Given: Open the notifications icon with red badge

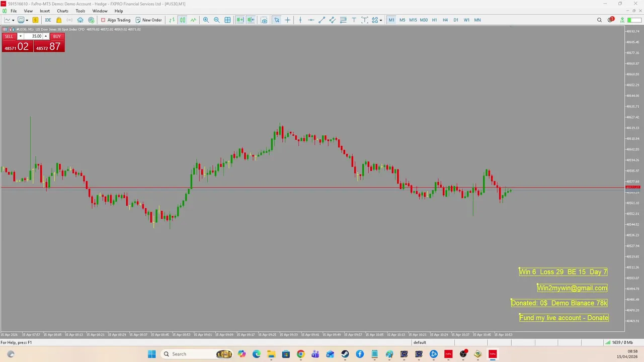Looking at the screenshot, I should [x=610, y=20].
